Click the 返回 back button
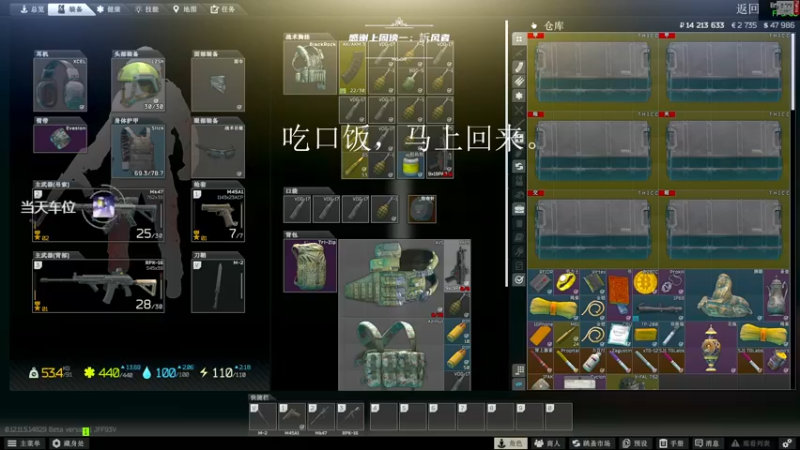Viewport: 800px width, 450px height. [747, 9]
